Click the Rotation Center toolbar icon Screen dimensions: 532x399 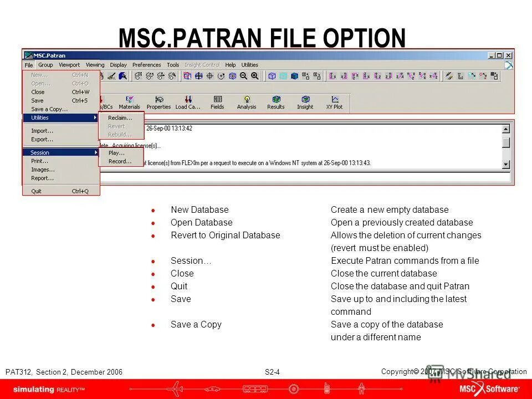click(221, 76)
